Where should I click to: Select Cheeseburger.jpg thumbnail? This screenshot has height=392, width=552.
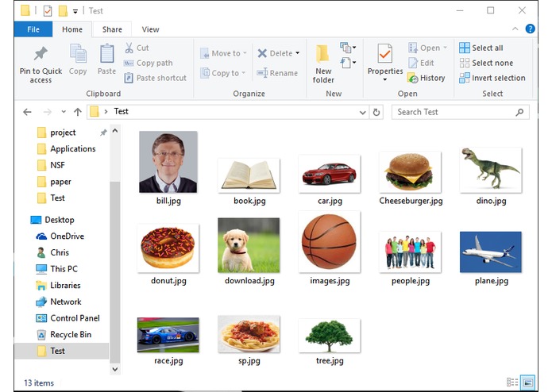(410, 172)
